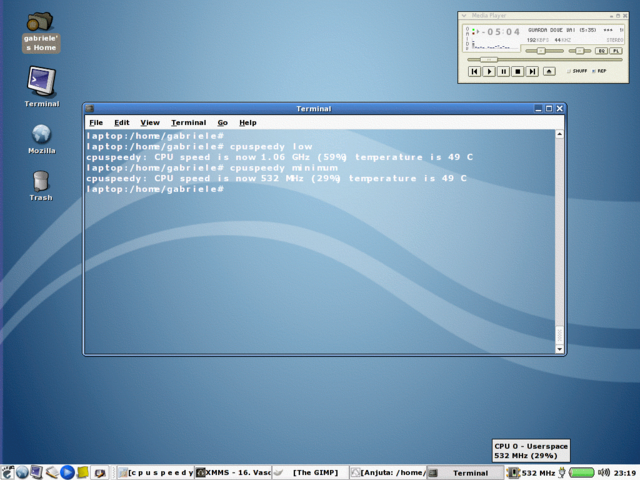Click the Media Player volume slider
The height and width of the screenshot is (480, 640).
[x=544, y=51]
